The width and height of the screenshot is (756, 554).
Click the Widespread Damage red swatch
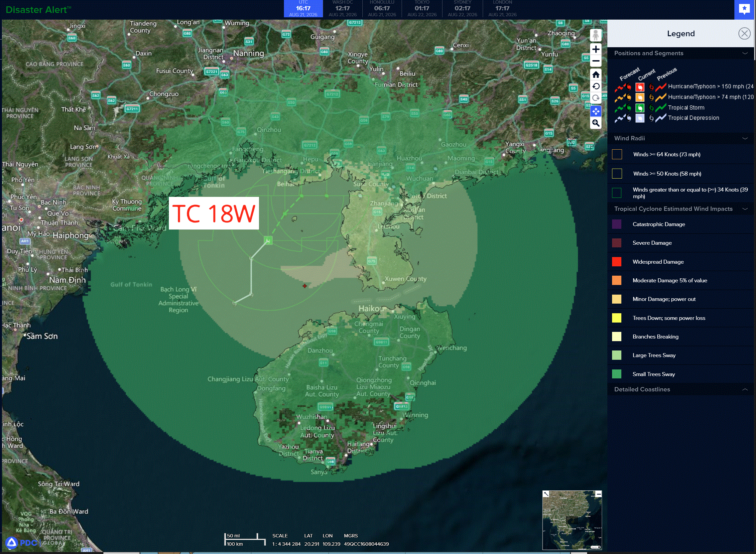point(616,262)
